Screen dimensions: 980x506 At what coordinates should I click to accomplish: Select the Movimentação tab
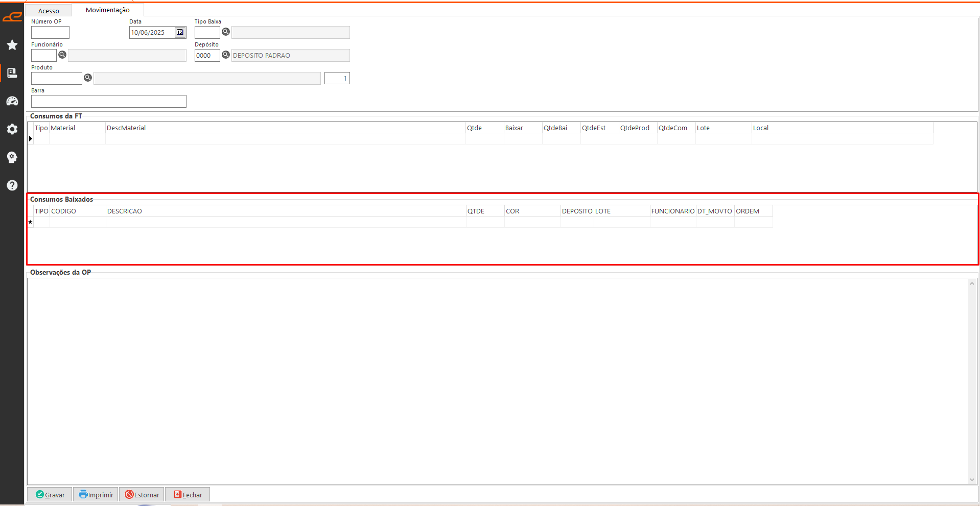(x=108, y=10)
